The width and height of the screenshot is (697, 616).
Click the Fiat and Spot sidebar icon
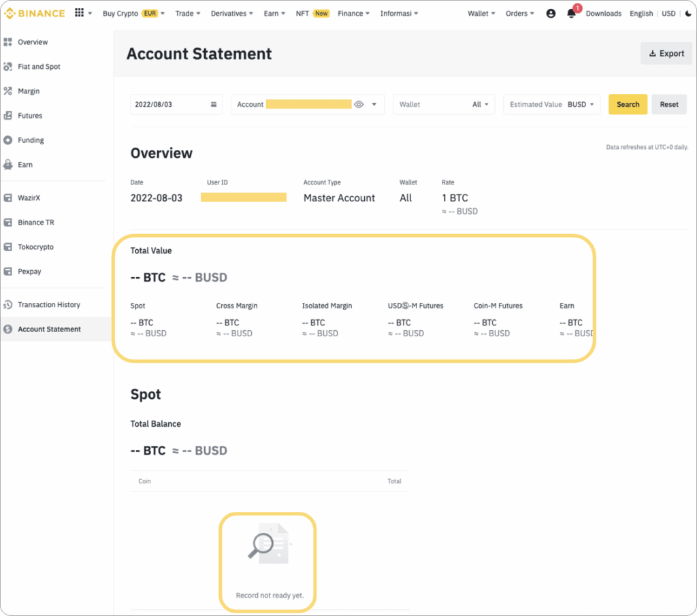(x=7, y=67)
